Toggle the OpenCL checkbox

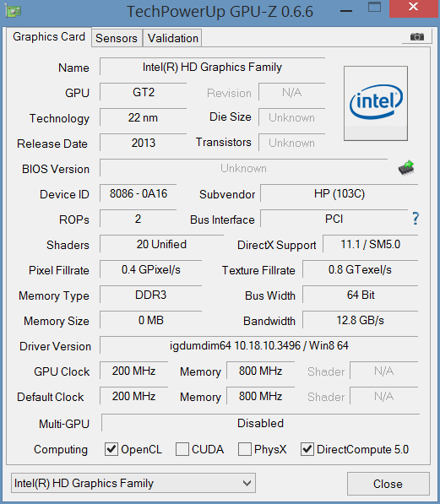pos(111,449)
